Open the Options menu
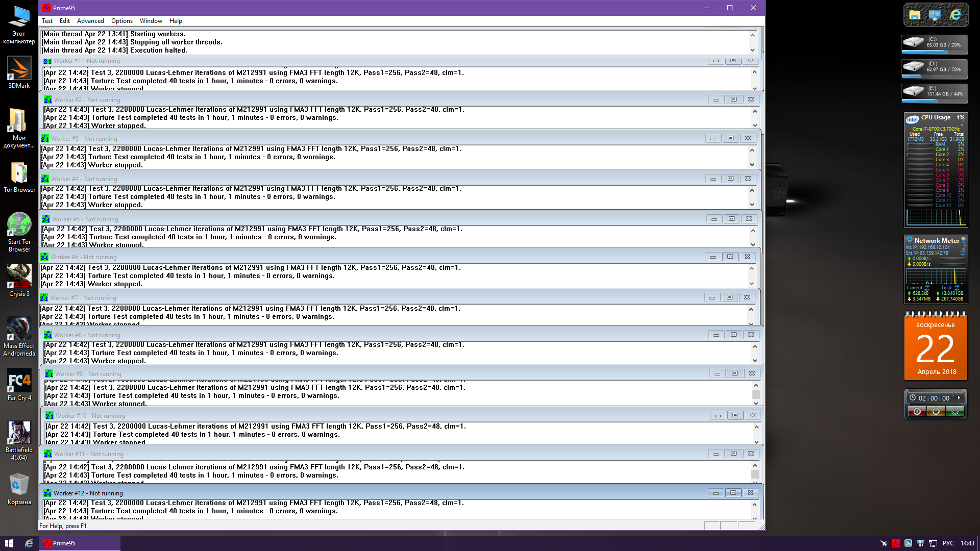The width and height of the screenshot is (980, 551). tap(121, 21)
